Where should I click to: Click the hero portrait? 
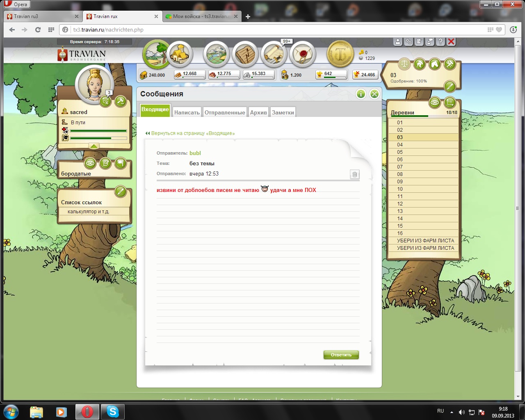pos(94,84)
